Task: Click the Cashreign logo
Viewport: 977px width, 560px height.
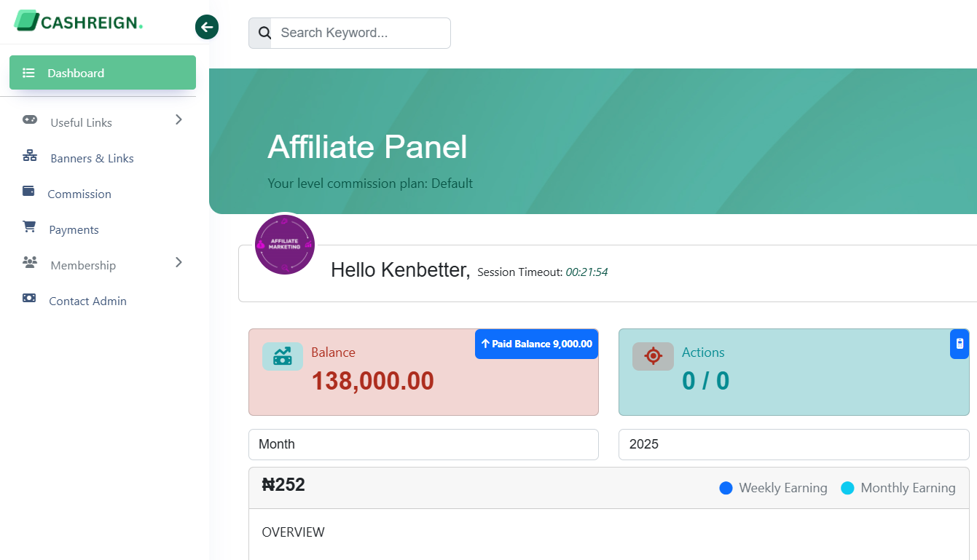Action: pos(78,21)
